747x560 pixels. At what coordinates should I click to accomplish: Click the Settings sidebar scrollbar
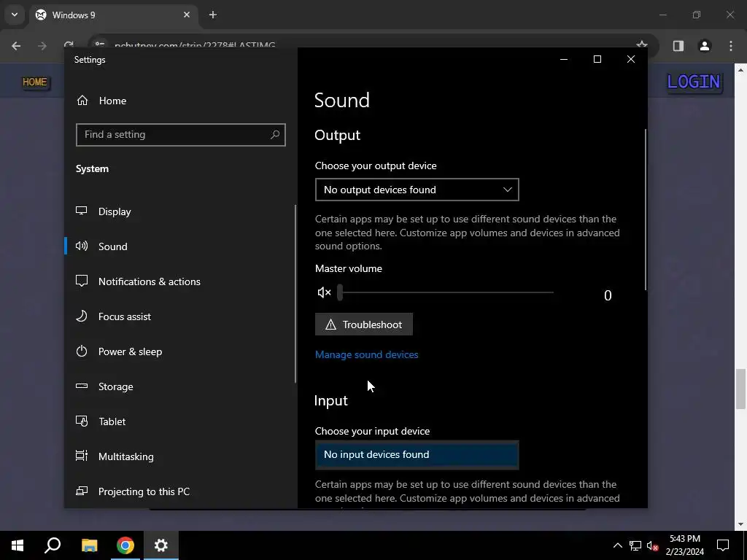[295, 294]
